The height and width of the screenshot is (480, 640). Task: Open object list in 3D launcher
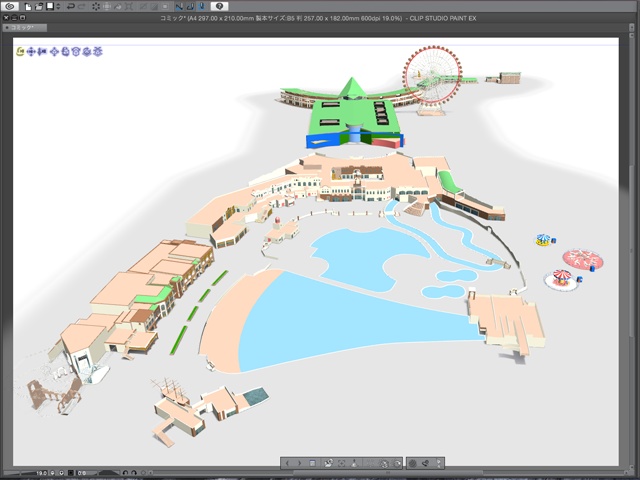click(313, 463)
